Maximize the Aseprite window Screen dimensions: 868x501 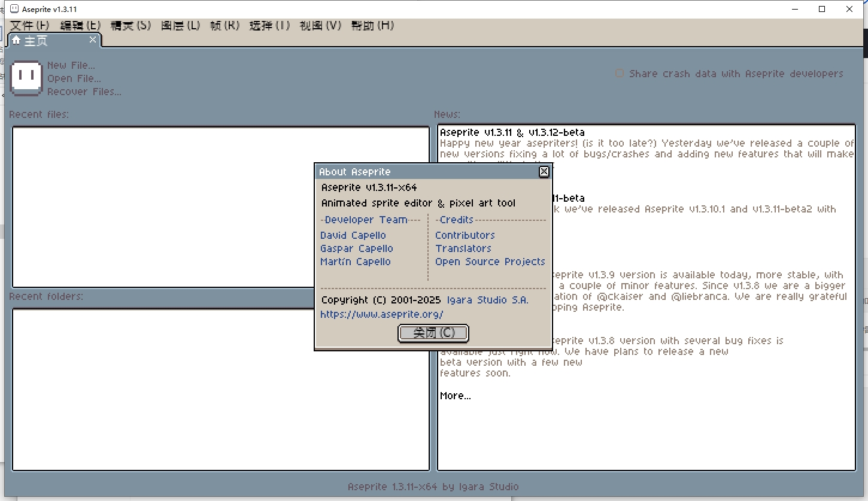pos(822,9)
